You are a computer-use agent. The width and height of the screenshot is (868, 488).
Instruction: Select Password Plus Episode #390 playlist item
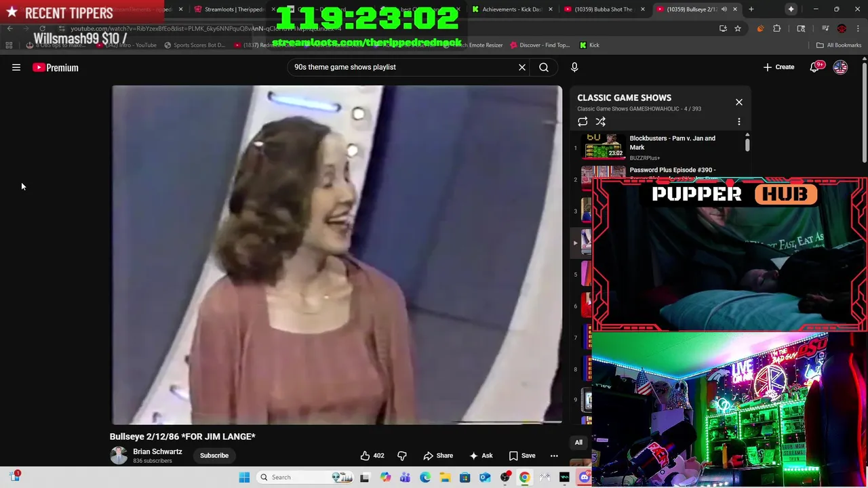661,173
